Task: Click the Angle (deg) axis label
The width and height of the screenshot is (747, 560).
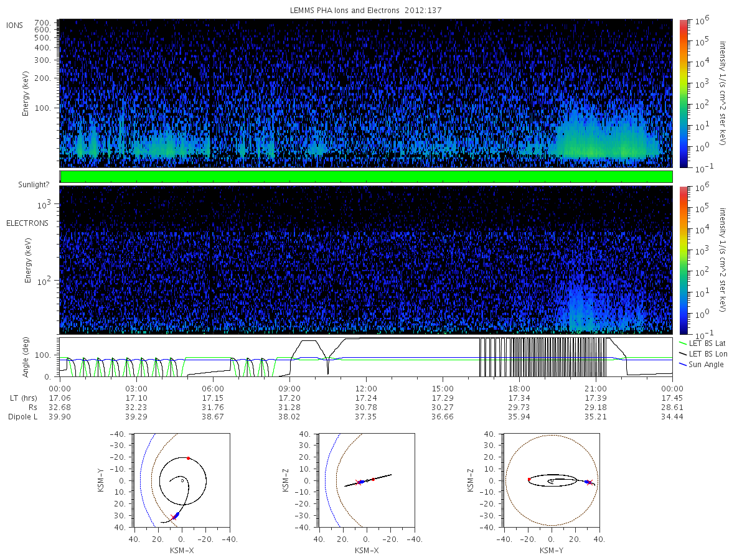Action: pyautogui.click(x=29, y=358)
